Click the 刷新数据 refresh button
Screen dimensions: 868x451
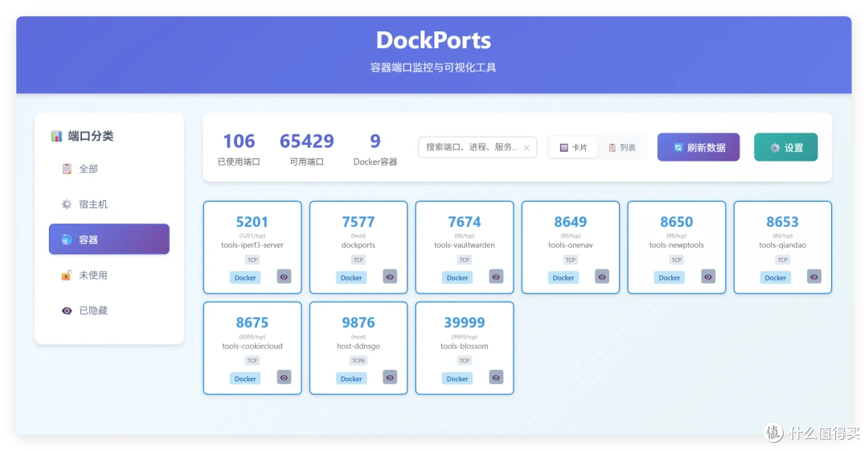(698, 147)
